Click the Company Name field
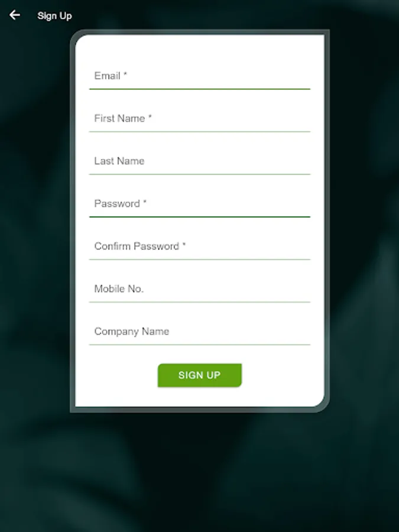Screen dimensions: 399x532 pos(200,332)
